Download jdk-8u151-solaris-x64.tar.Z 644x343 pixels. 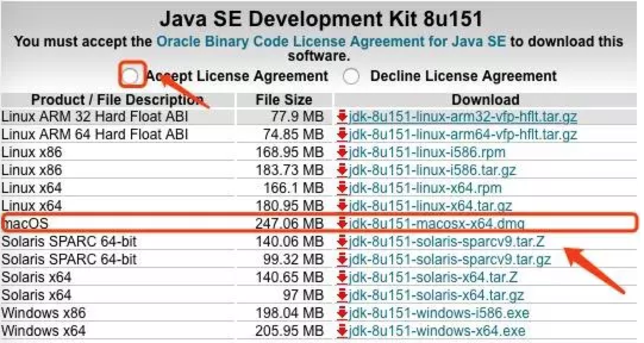(x=433, y=277)
